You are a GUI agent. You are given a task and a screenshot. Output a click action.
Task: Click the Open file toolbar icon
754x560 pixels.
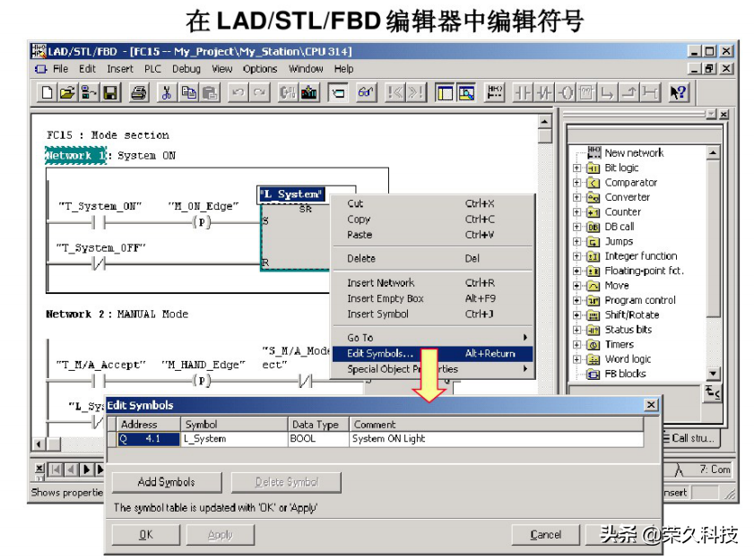[x=68, y=92]
